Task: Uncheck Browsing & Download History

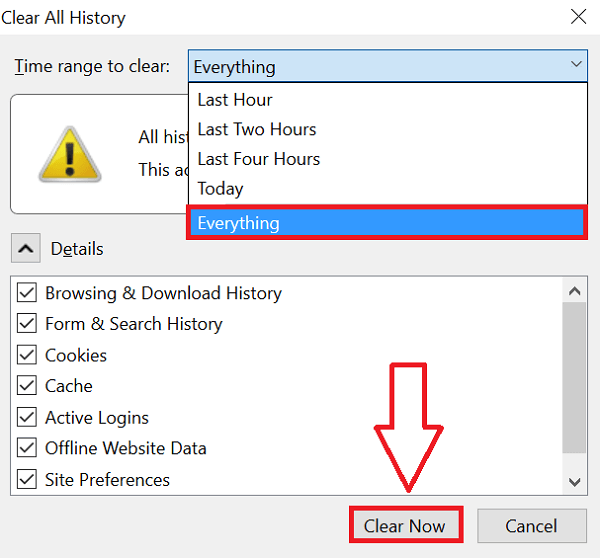Action: pyautogui.click(x=27, y=293)
